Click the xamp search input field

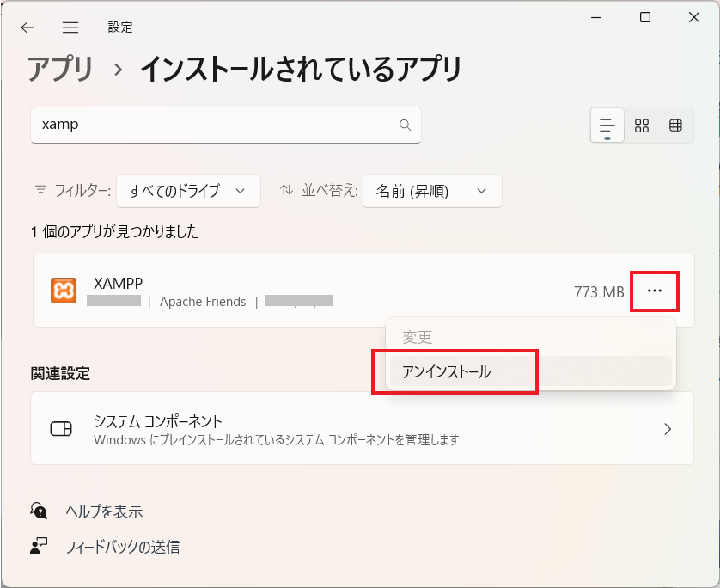point(226,125)
